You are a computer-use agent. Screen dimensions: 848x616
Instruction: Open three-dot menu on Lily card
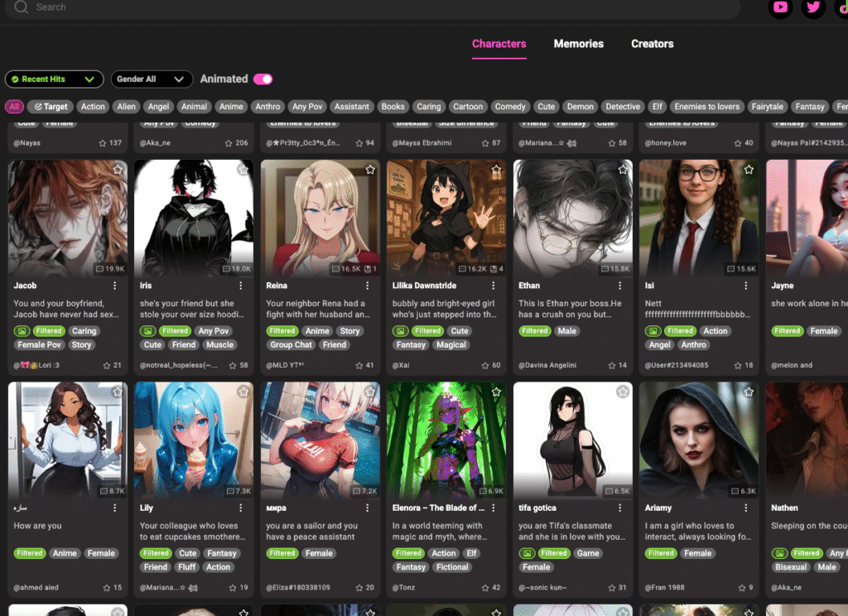pos(241,508)
